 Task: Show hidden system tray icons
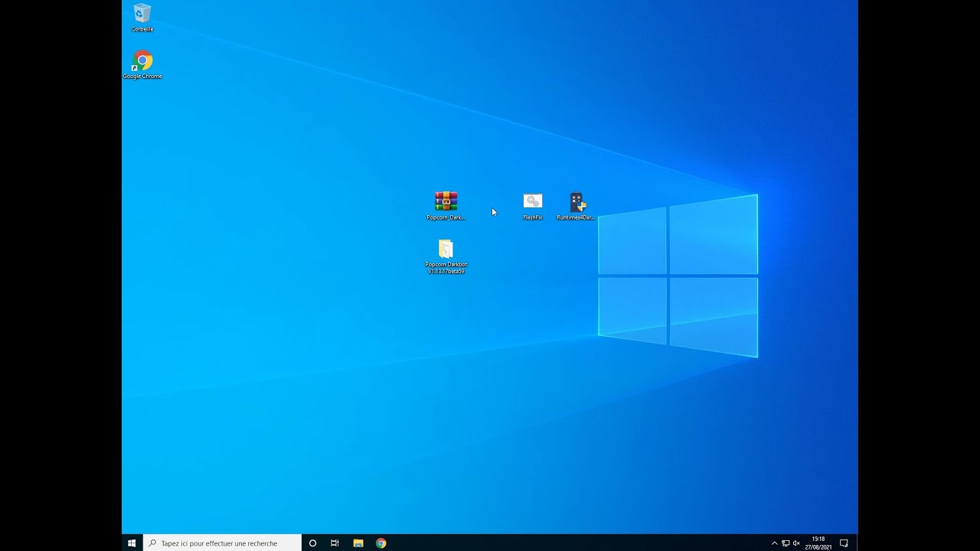(774, 543)
